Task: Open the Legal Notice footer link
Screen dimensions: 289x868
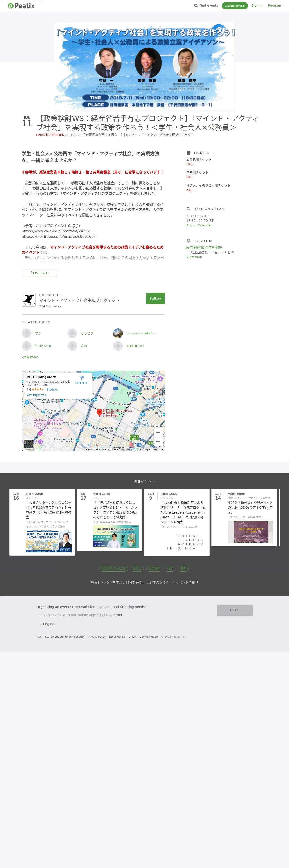Action: tap(117, 637)
